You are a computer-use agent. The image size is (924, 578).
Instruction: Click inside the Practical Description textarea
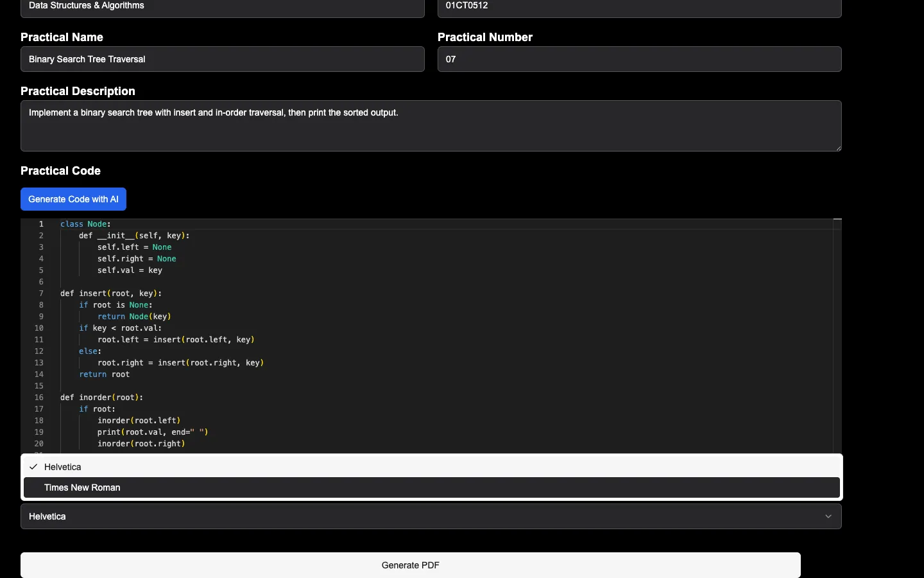click(x=431, y=126)
